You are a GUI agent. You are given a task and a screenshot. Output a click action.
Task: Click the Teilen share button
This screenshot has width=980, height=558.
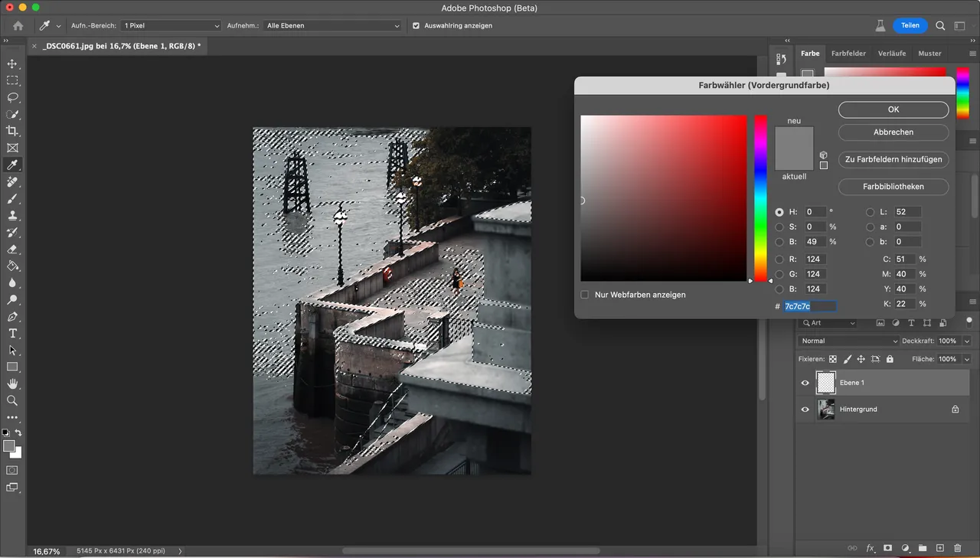coord(910,25)
